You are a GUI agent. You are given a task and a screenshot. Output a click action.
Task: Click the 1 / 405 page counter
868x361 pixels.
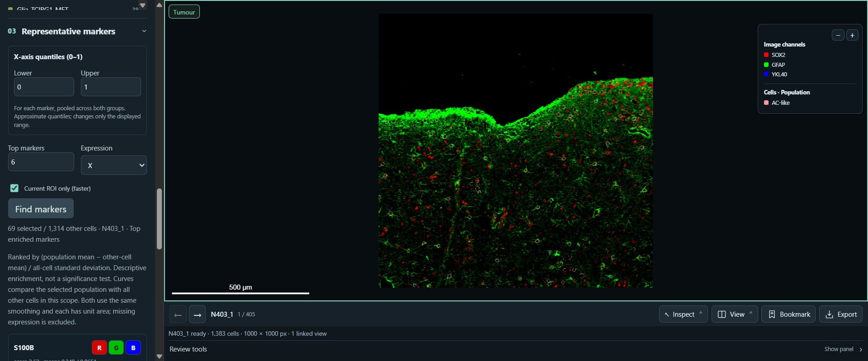246,314
